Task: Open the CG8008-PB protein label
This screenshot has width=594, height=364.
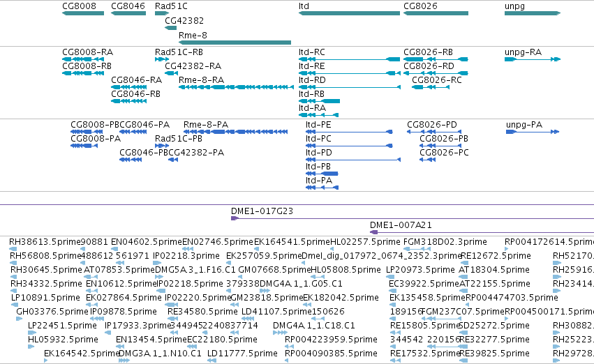Action: [x=95, y=125]
